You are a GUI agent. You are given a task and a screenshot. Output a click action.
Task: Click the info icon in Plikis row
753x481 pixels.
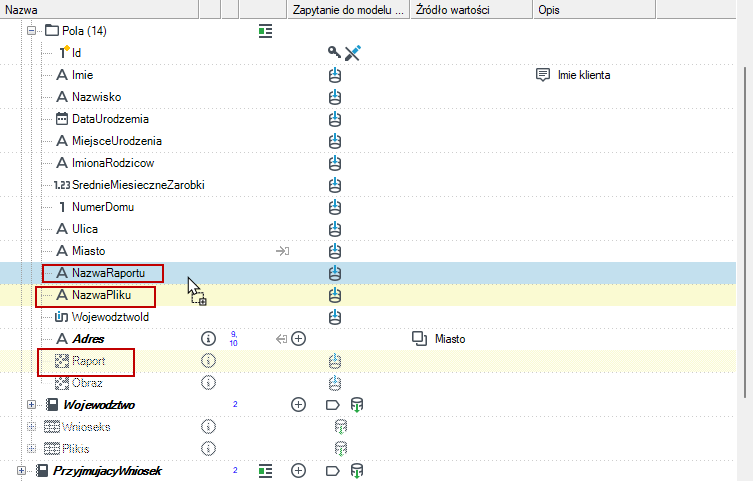coord(208,449)
